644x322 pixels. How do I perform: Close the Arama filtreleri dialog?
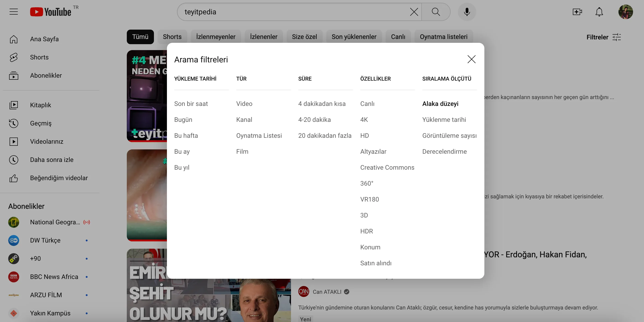point(471,59)
